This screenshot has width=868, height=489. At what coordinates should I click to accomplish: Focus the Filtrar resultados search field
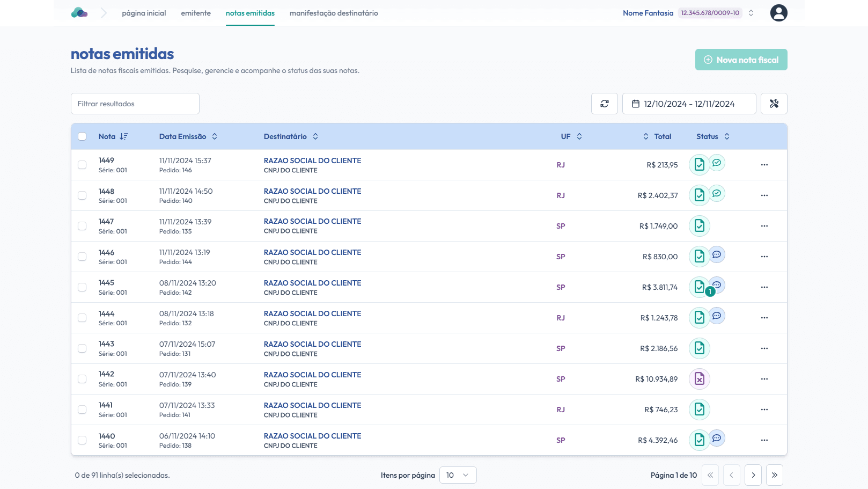(x=135, y=104)
